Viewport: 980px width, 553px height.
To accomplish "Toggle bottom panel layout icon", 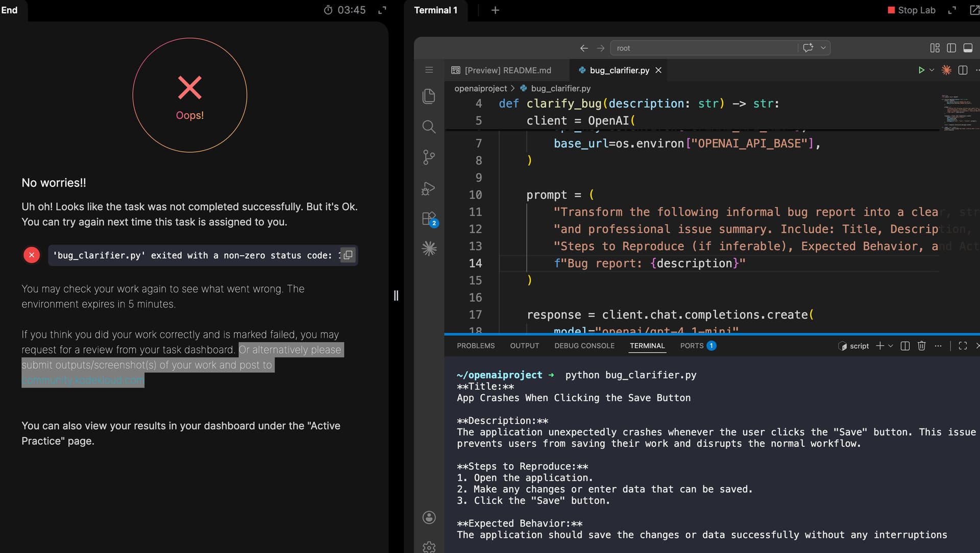I will coord(968,48).
